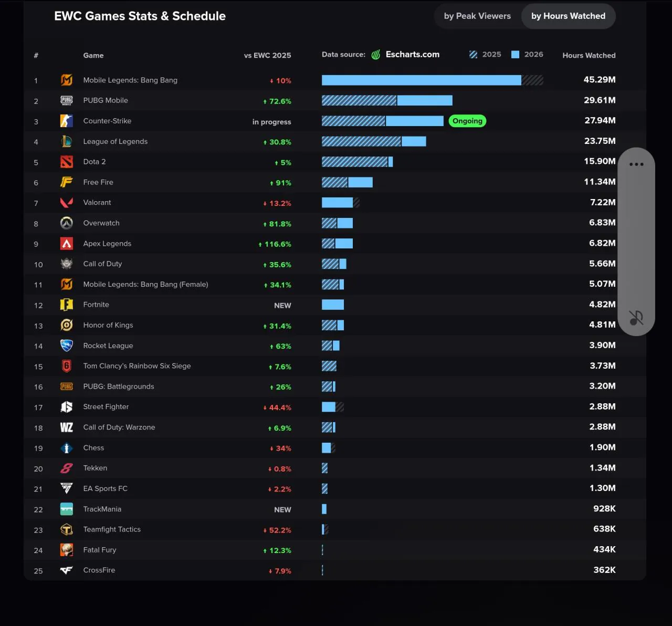Click the Apex Legends game icon
The width and height of the screenshot is (672, 626).
click(x=67, y=244)
